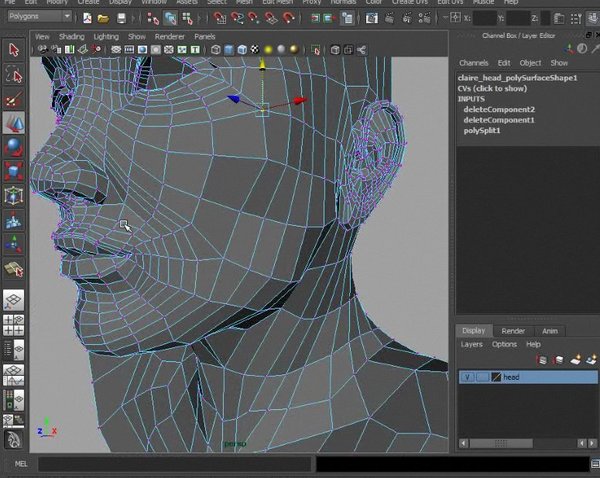This screenshot has width=600, height=478.
Task: Create a new scene from status line
Action: (x=88, y=18)
